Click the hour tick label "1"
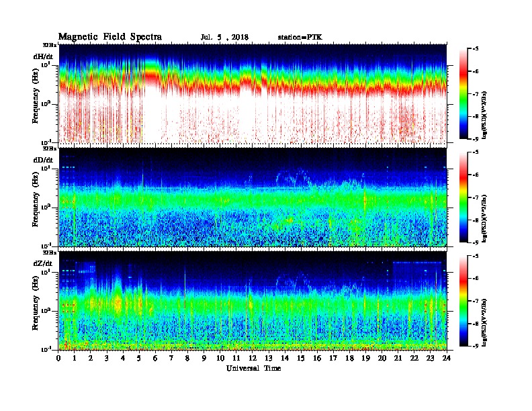Image resolution: width=532 pixels, height=411 pixels. (75, 358)
